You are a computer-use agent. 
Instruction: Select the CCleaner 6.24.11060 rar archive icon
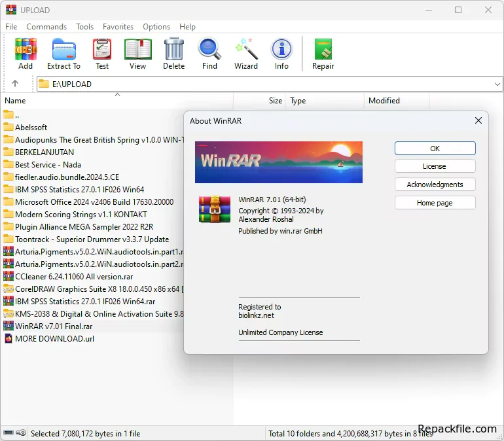coord(9,276)
